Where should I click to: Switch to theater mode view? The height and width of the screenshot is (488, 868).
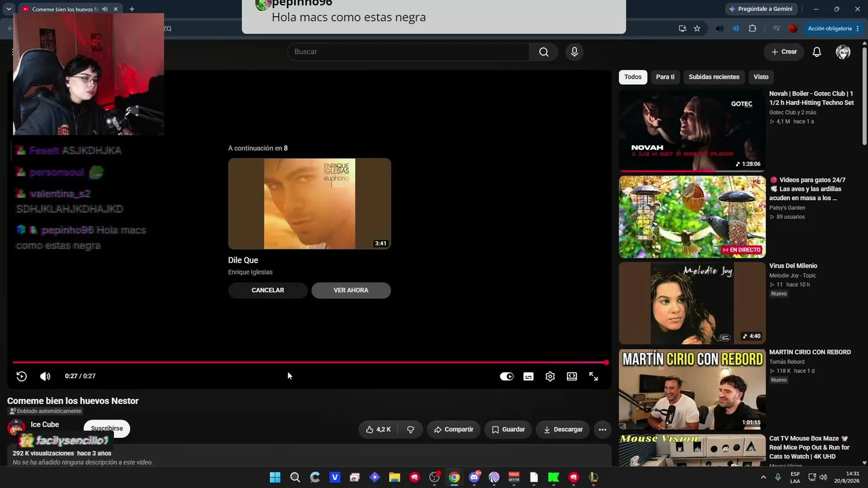tap(572, 376)
